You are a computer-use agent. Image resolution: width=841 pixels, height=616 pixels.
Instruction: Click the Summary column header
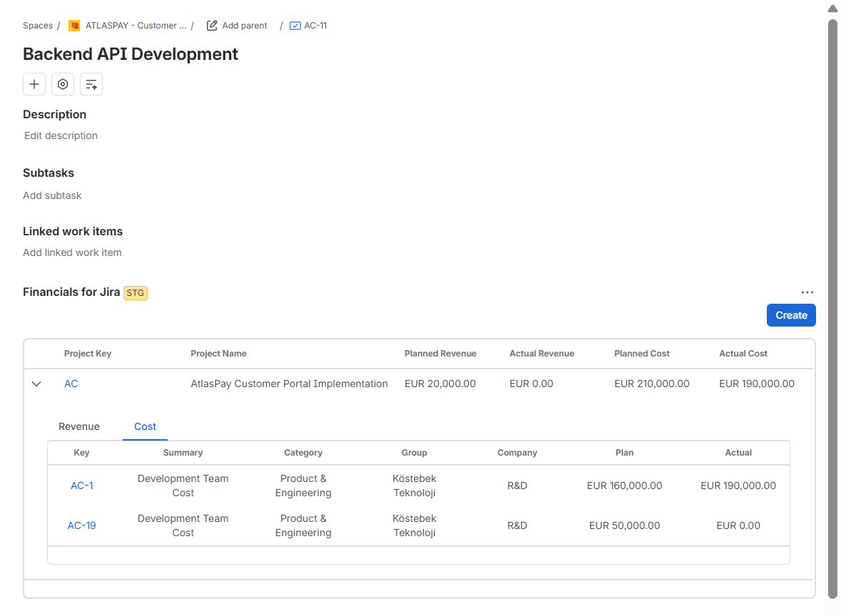[x=183, y=453]
